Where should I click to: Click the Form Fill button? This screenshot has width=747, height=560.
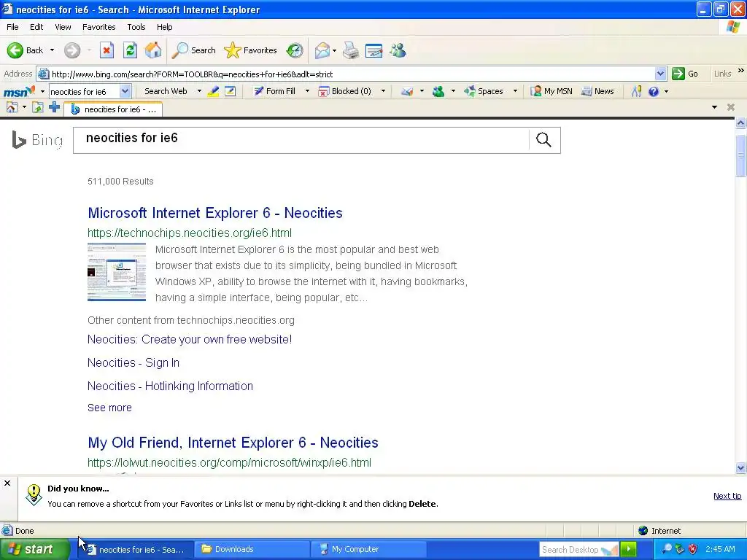(274, 91)
